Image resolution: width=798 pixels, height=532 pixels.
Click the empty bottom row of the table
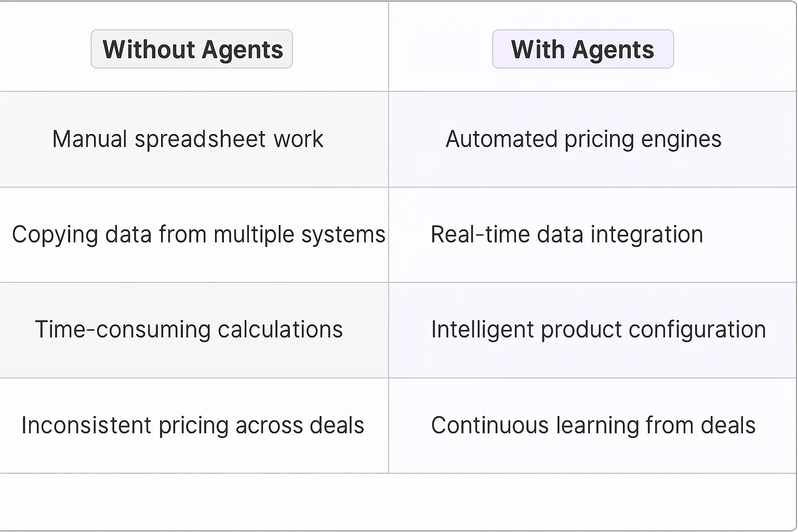click(398, 501)
